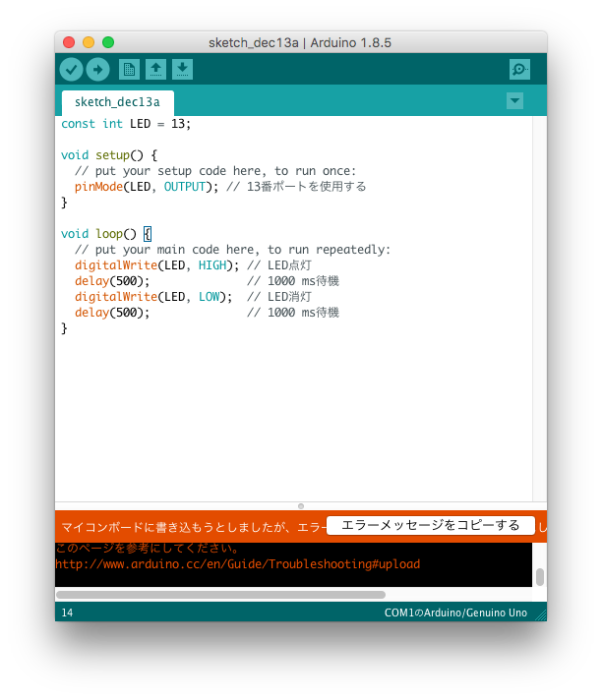602x700 pixels.
Task: Open a sketch using the up-arrow icon
Action: tap(155, 70)
